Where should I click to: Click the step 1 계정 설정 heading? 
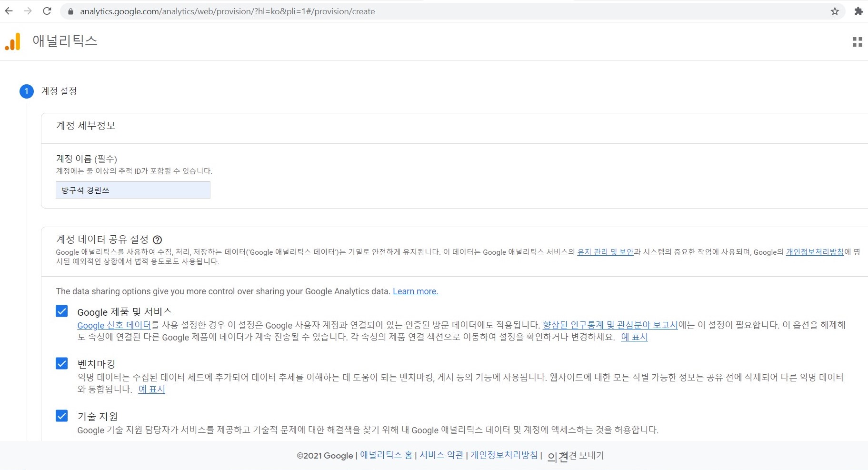coord(59,91)
